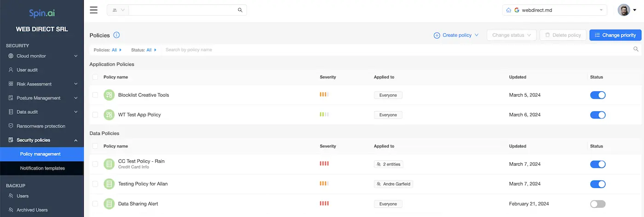Click the 2 entities tag
The image size is (644, 217).
click(x=389, y=164)
